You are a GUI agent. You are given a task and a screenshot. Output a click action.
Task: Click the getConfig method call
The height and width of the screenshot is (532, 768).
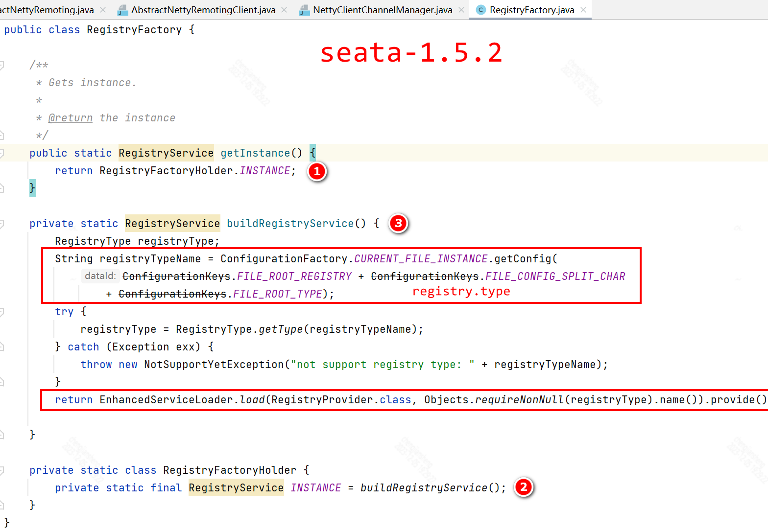point(523,259)
